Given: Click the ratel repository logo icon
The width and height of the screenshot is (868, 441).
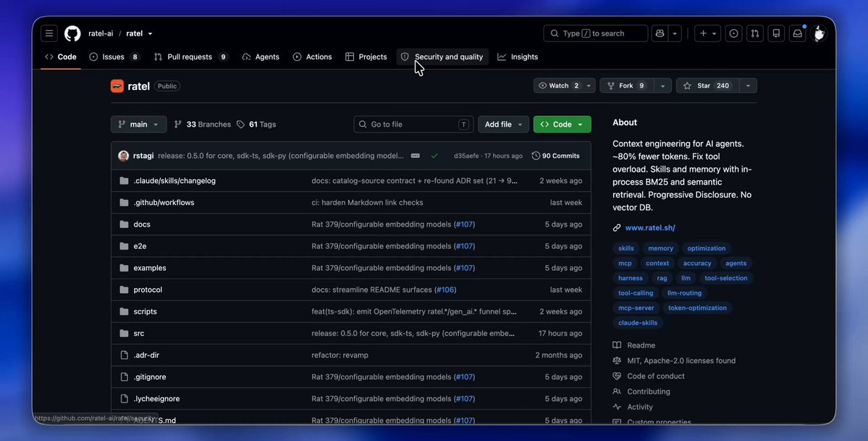Looking at the screenshot, I should 117,86.
